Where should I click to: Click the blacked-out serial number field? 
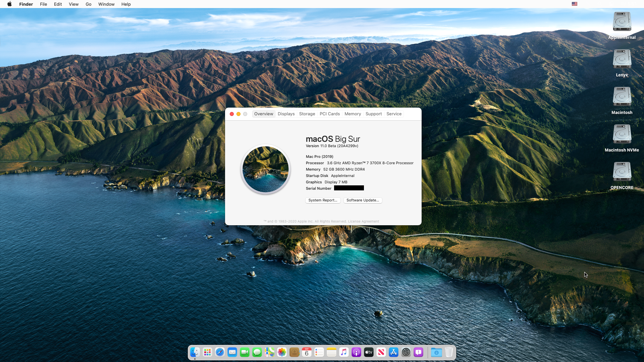[349, 188]
